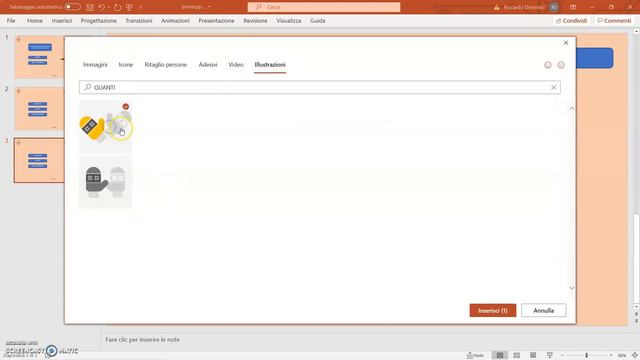Click the Inserisci (1) button

click(x=493, y=311)
